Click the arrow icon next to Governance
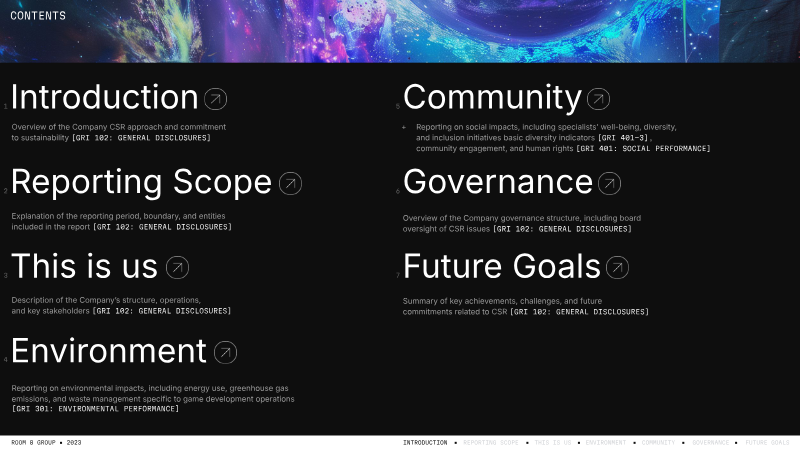Viewport: 800px width, 450px height. click(x=609, y=183)
